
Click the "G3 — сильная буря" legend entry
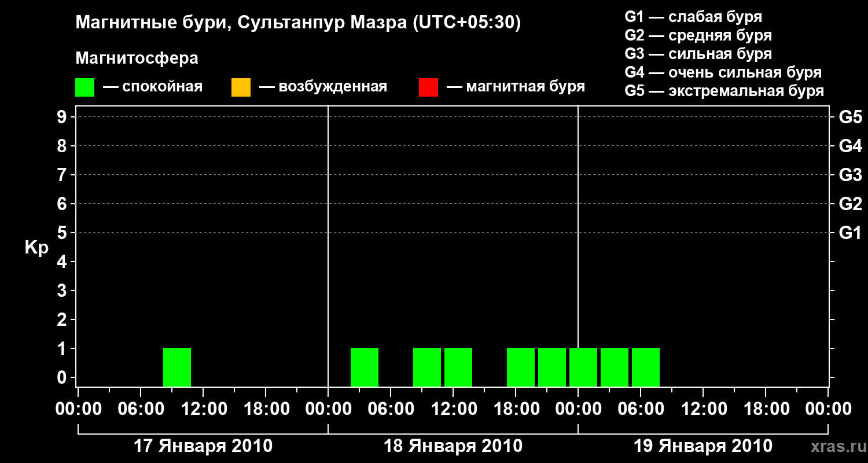[x=698, y=54]
